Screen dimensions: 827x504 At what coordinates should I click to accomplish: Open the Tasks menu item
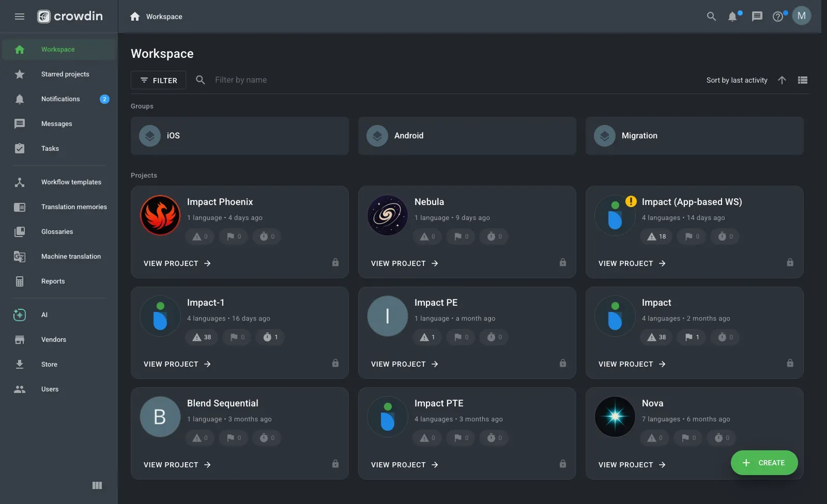[50, 148]
